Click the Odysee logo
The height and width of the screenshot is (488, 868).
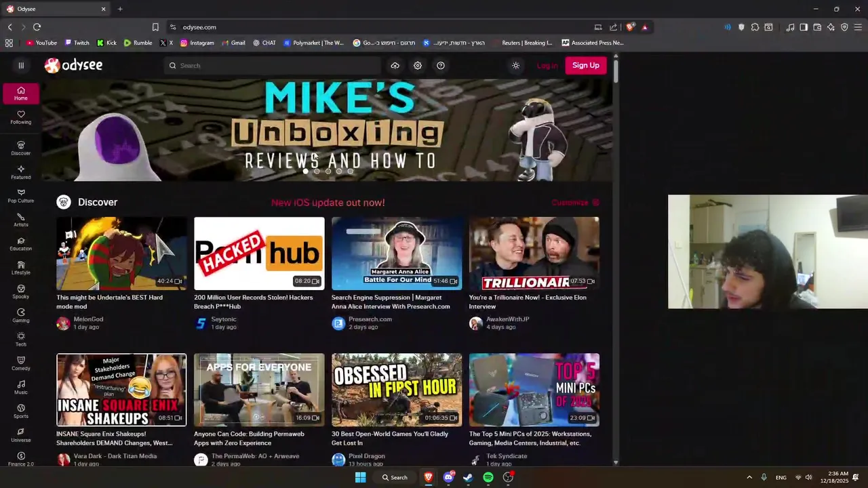point(73,66)
